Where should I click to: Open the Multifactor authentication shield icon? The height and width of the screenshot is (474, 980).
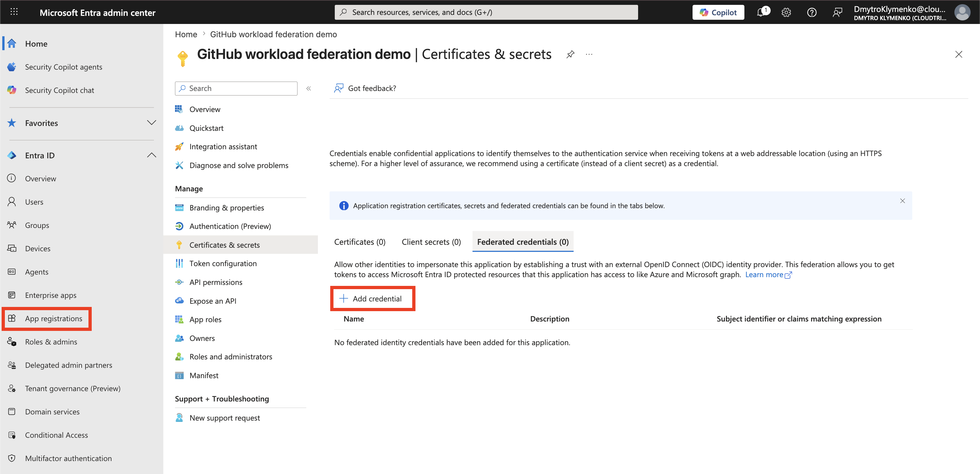[x=12, y=458]
